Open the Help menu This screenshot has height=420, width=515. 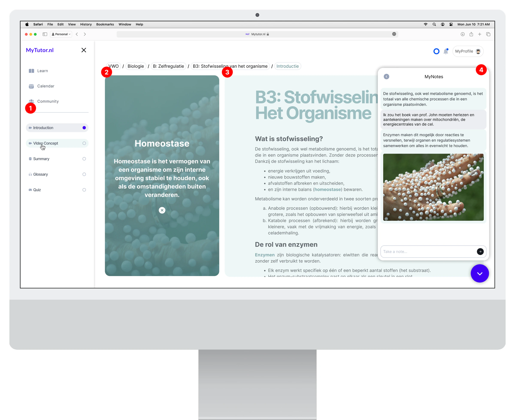[139, 24]
